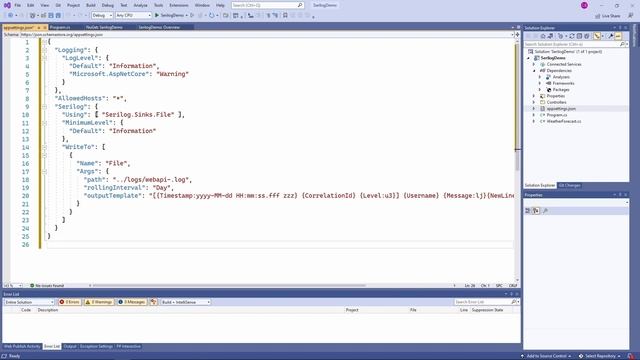Toggle the pin on the appsettings.json tab
The image size is (640, 360).
point(38,27)
